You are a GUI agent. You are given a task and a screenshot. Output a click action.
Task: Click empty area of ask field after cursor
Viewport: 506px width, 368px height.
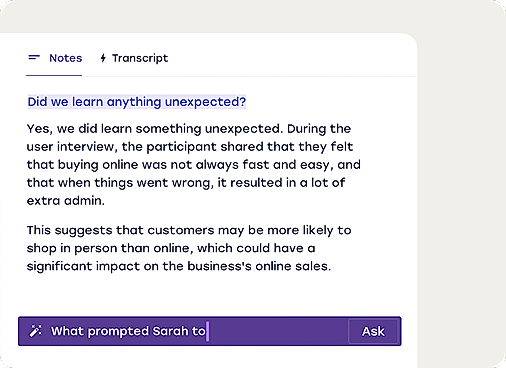coord(277,331)
